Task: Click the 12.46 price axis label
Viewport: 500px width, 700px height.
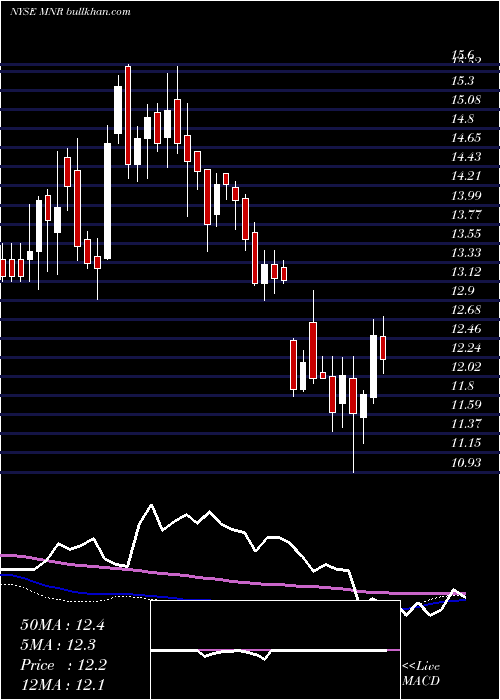Action: coord(466,329)
